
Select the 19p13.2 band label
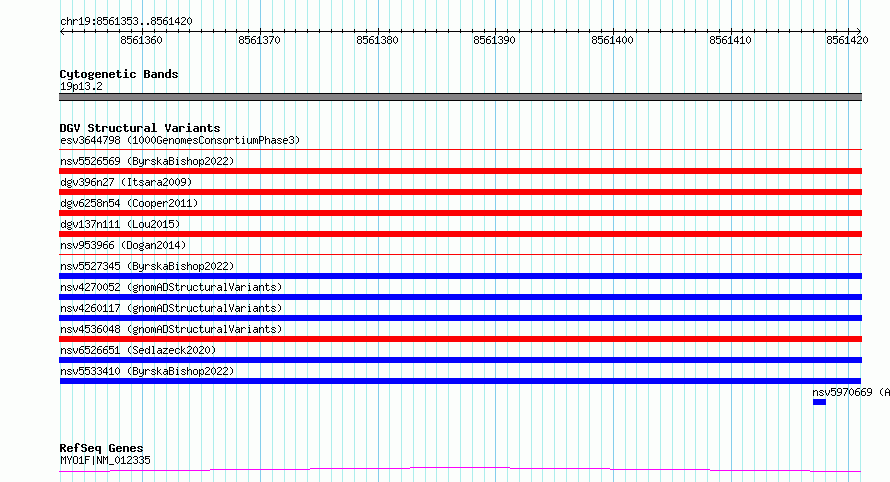[x=81, y=86]
